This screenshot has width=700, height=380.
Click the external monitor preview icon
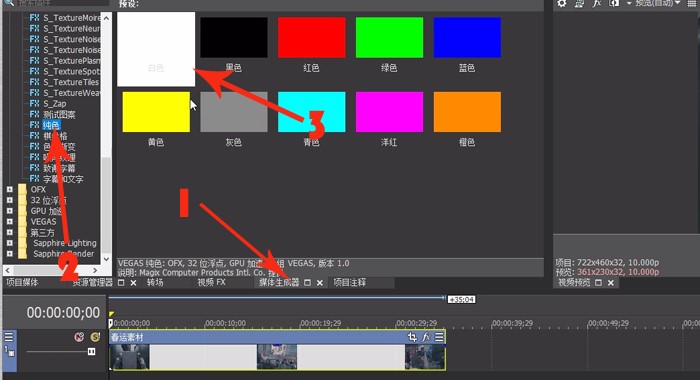click(x=579, y=4)
